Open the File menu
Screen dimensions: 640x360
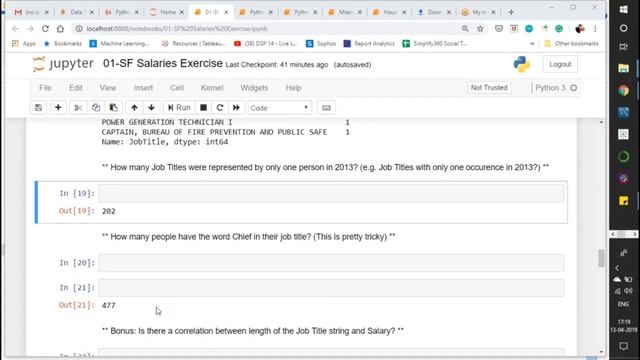(45, 88)
